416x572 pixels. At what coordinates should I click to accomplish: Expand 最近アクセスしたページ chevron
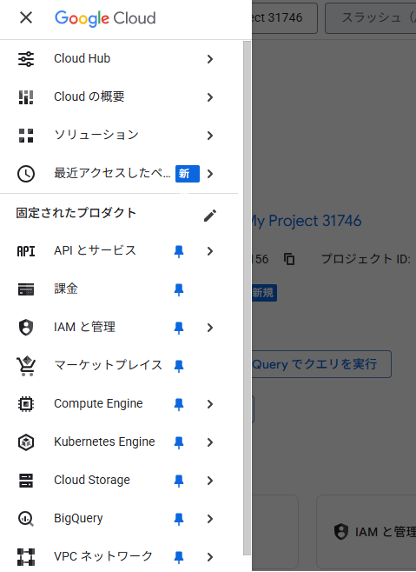[x=210, y=174]
